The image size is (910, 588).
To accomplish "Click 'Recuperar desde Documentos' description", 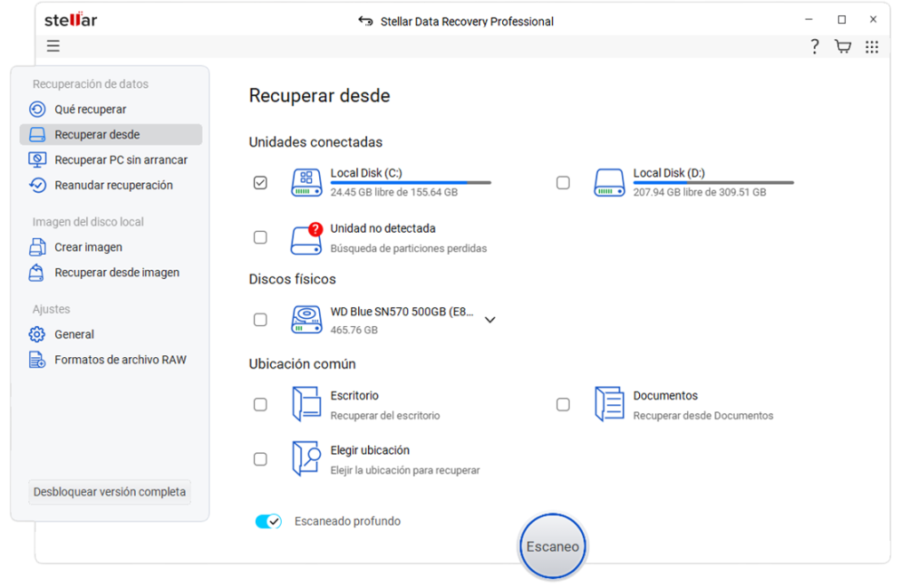I will pos(704,416).
